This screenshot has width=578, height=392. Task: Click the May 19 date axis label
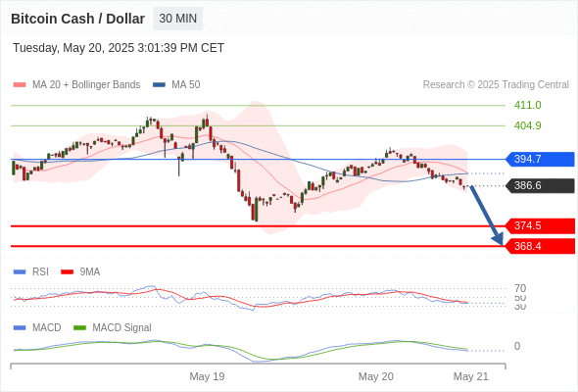207,376
